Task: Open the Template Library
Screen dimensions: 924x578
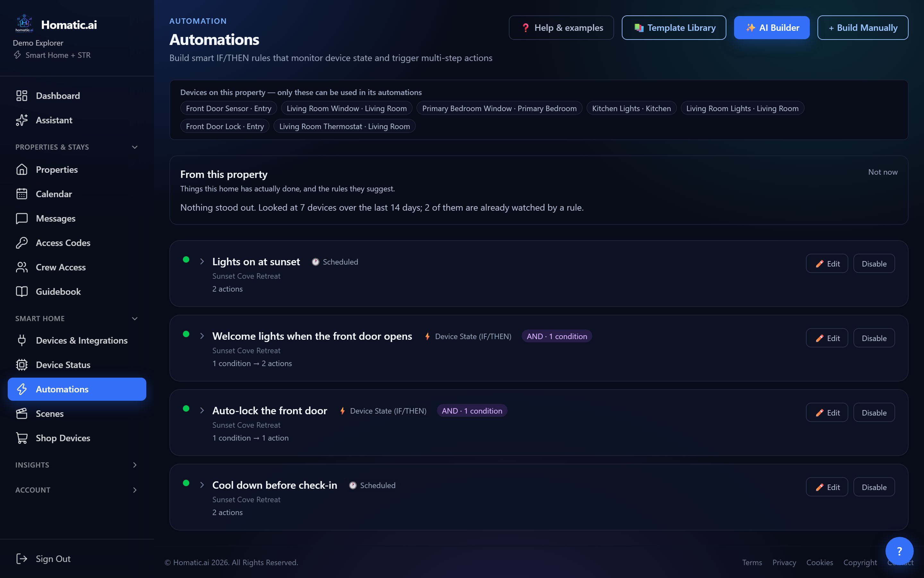Action: pos(674,28)
